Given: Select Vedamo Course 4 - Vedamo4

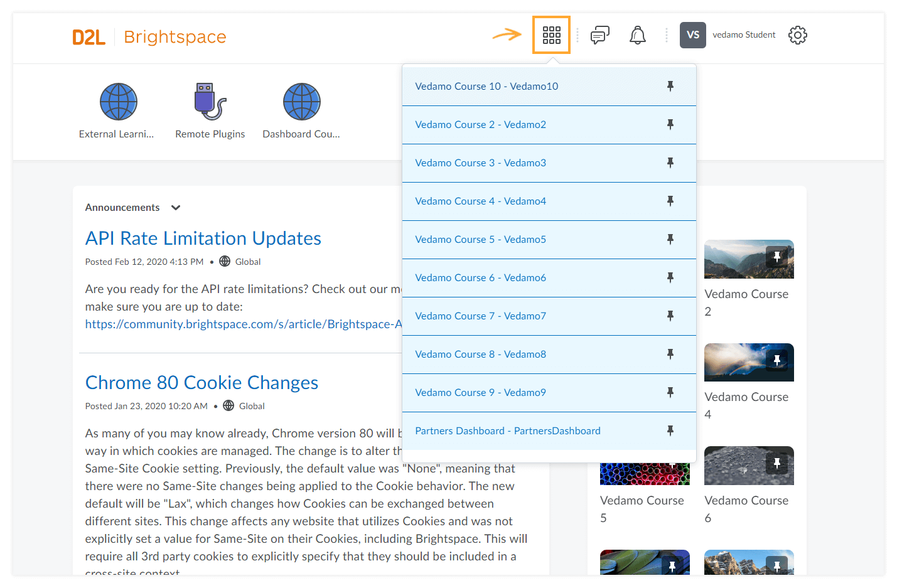Looking at the screenshot, I should click(480, 201).
